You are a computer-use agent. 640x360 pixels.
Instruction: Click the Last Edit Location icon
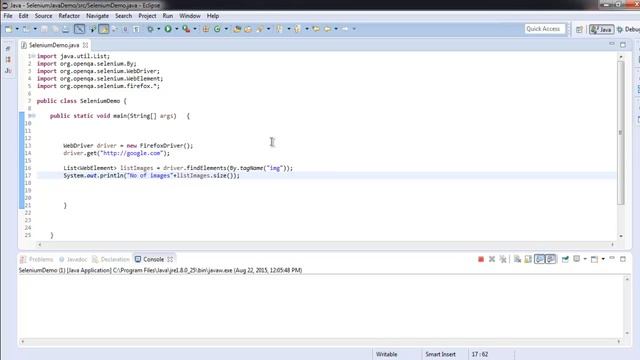316,29
